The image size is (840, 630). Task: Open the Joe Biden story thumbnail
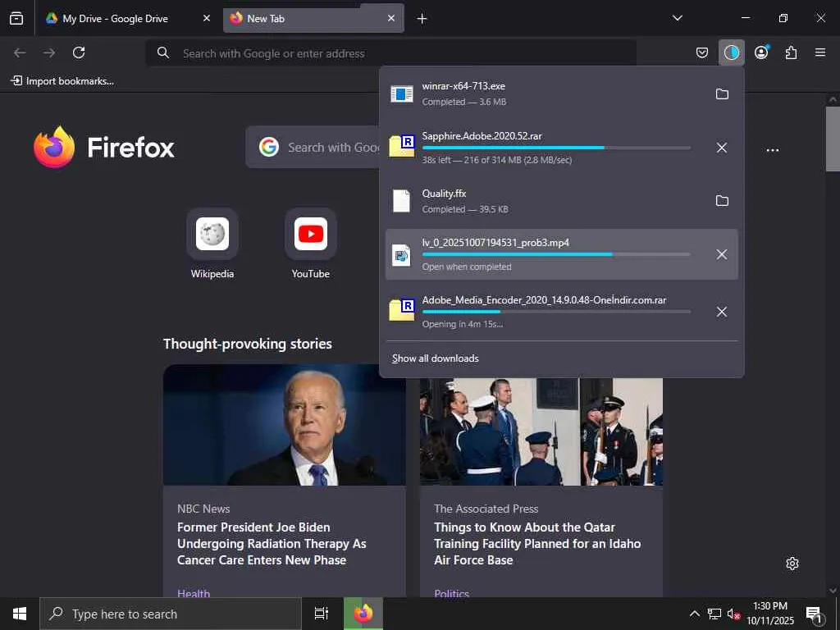[285, 425]
